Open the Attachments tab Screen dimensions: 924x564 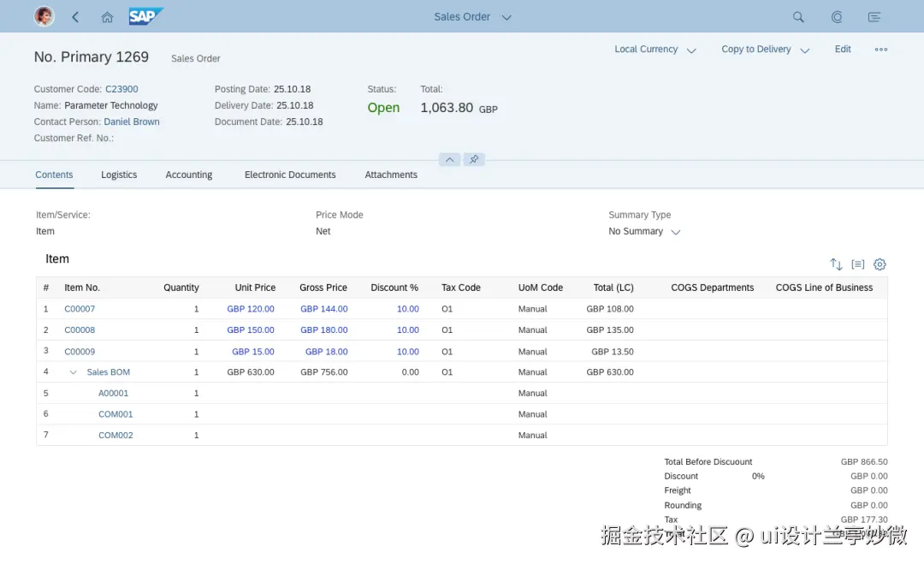(391, 175)
